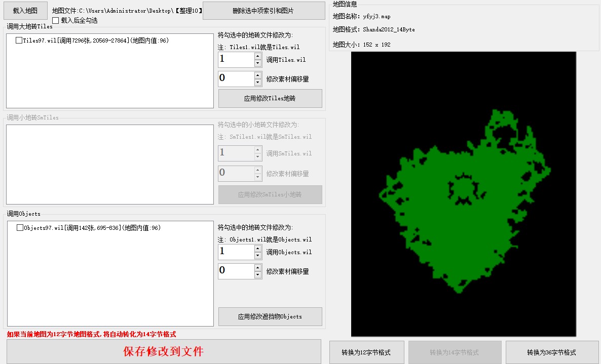Check the Objects97.wil list item
601x364 pixels.
[20, 228]
